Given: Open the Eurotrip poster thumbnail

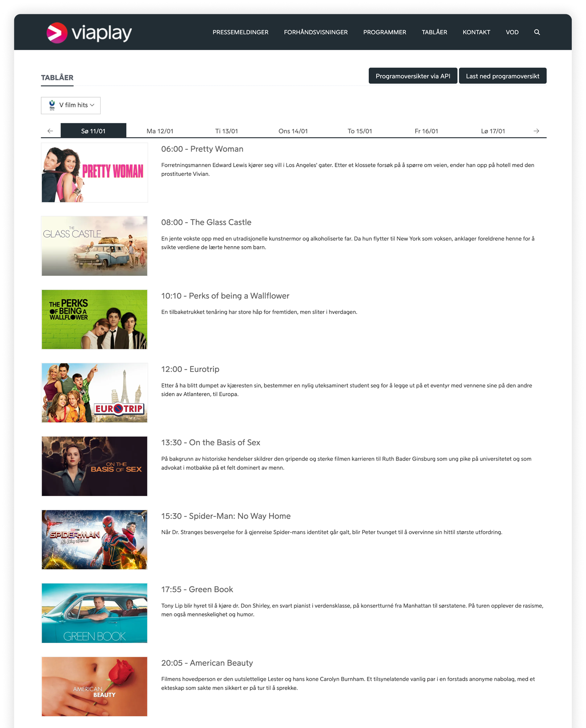Looking at the screenshot, I should (x=94, y=393).
